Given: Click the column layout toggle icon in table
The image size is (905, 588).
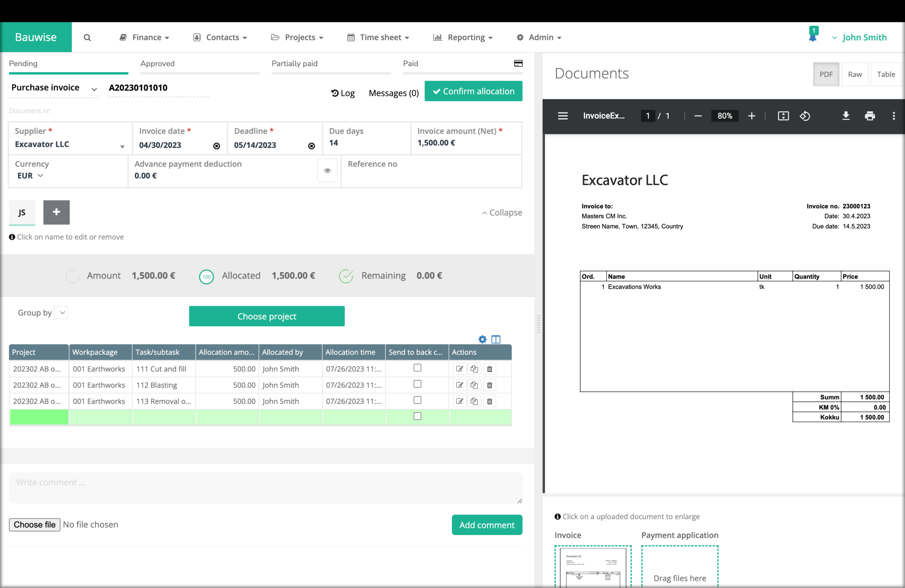Looking at the screenshot, I should pos(496,339).
